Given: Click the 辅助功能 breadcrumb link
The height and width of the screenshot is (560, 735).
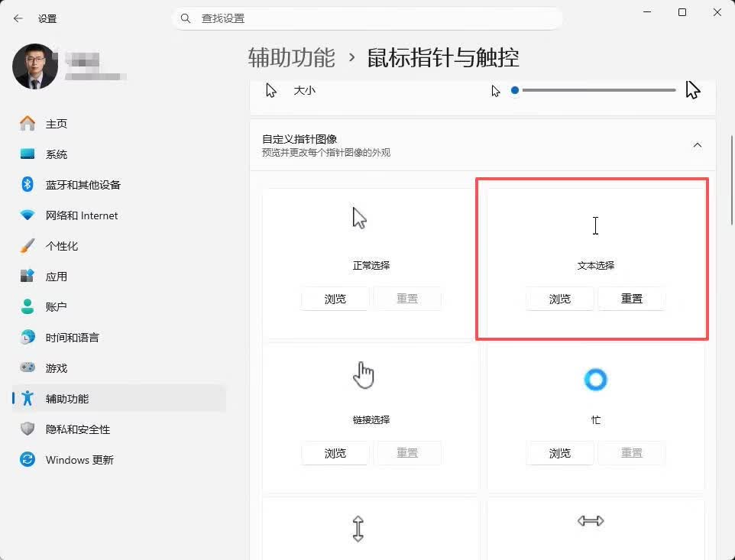Looking at the screenshot, I should coord(292,57).
